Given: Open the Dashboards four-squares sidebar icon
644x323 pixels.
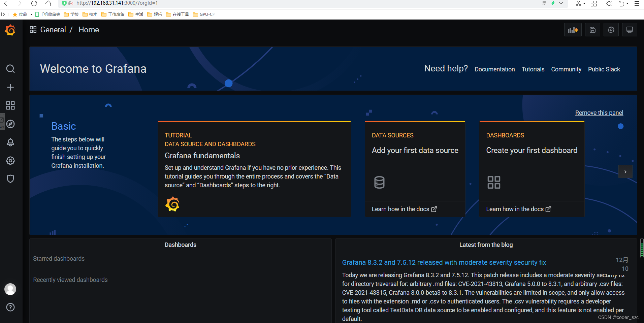Looking at the screenshot, I should [x=10, y=105].
